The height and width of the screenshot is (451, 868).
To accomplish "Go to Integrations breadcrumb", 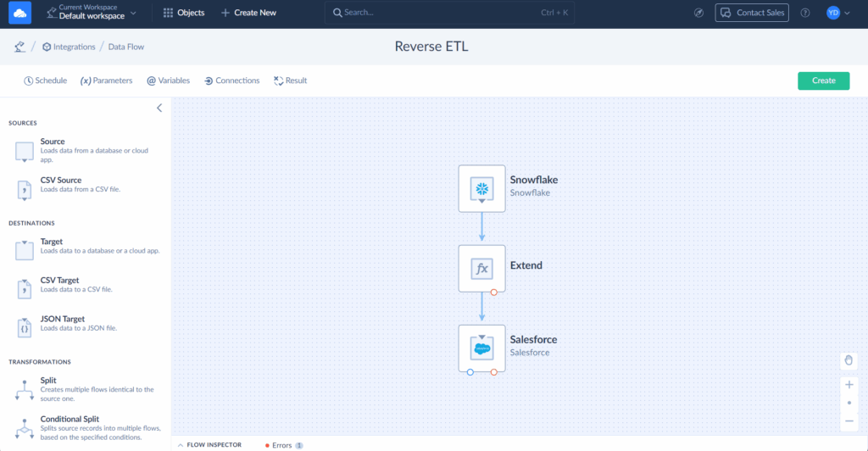I will click(69, 47).
